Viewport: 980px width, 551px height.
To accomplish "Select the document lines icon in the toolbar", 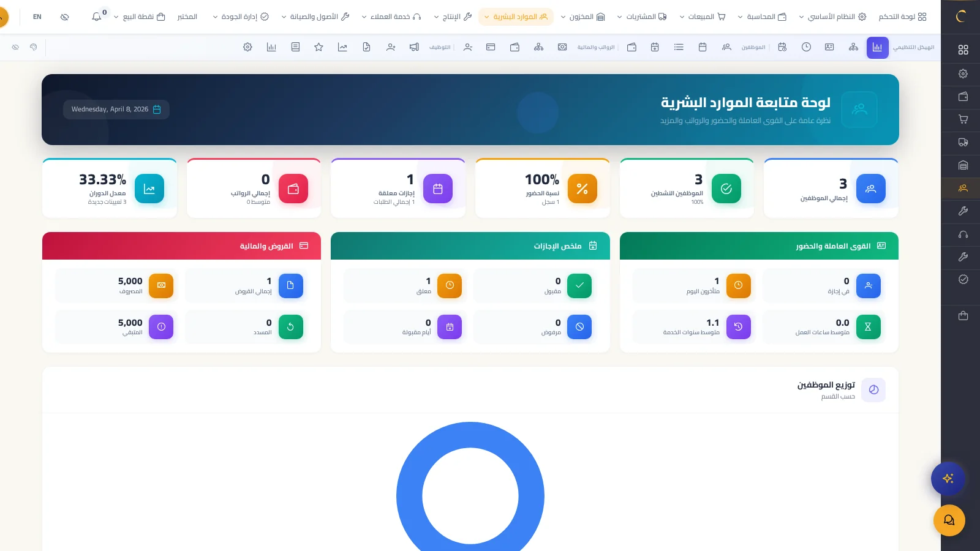I will 295,47.
